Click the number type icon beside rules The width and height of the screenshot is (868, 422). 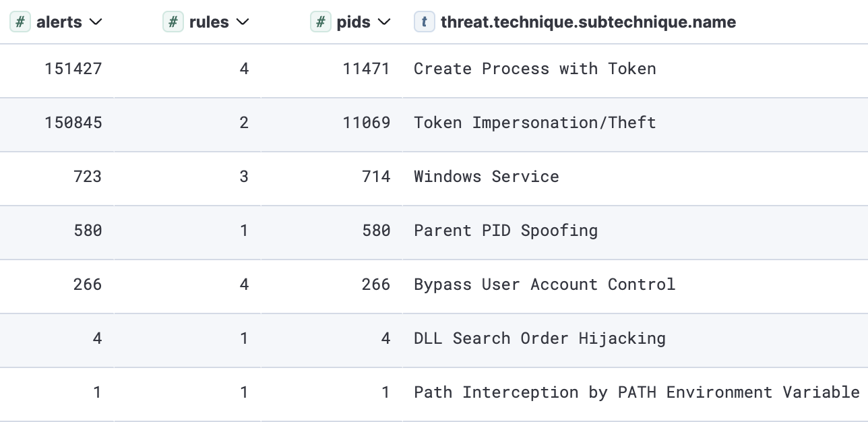[x=173, y=22]
